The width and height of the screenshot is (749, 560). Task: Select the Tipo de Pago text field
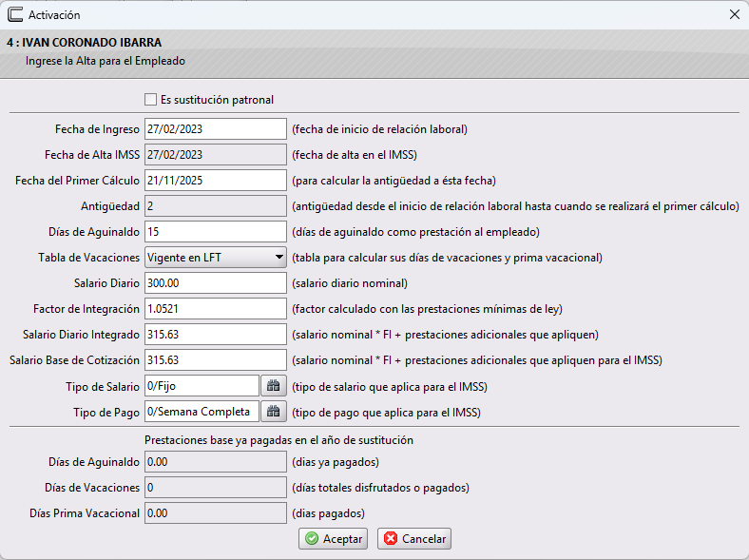click(202, 412)
